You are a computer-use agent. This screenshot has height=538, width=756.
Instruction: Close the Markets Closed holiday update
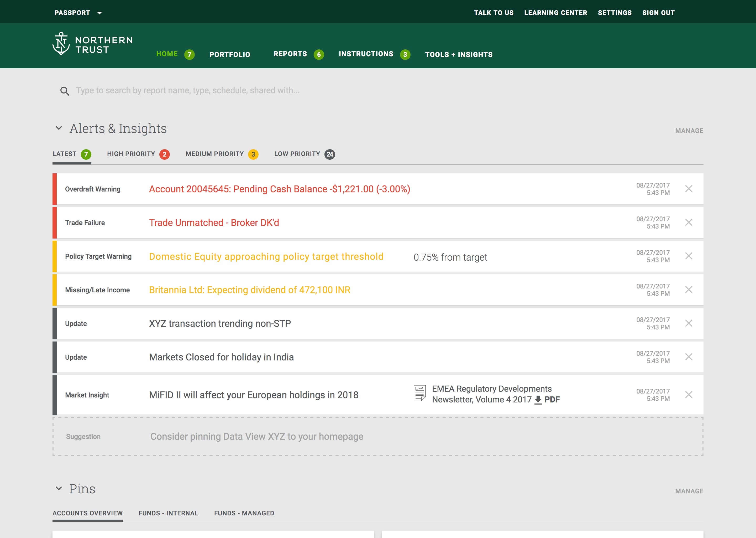click(x=689, y=357)
